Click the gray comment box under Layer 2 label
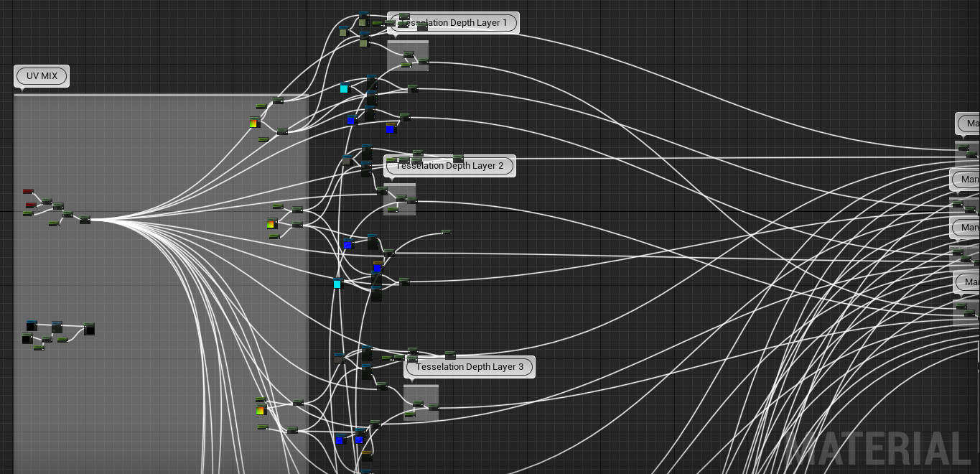The height and width of the screenshot is (474, 980). pos(399,200)
